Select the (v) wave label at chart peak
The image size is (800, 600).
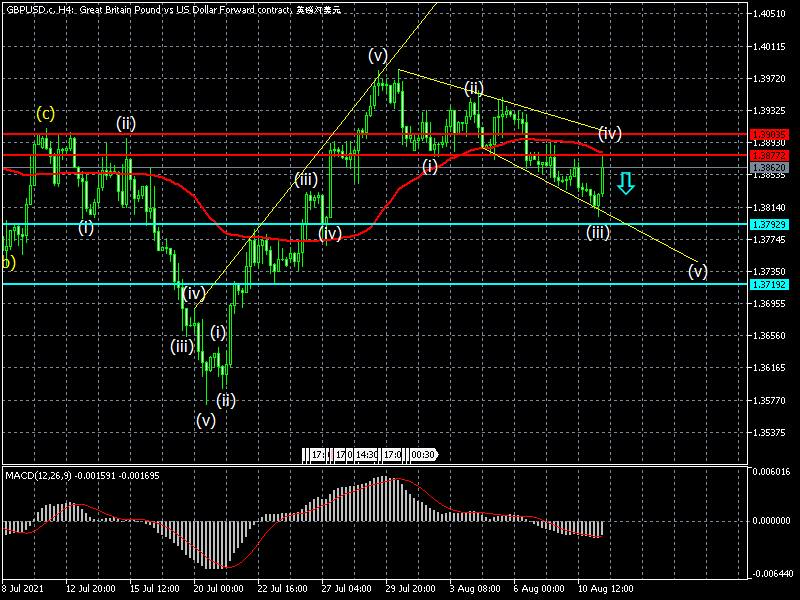(x=378, y=55)
